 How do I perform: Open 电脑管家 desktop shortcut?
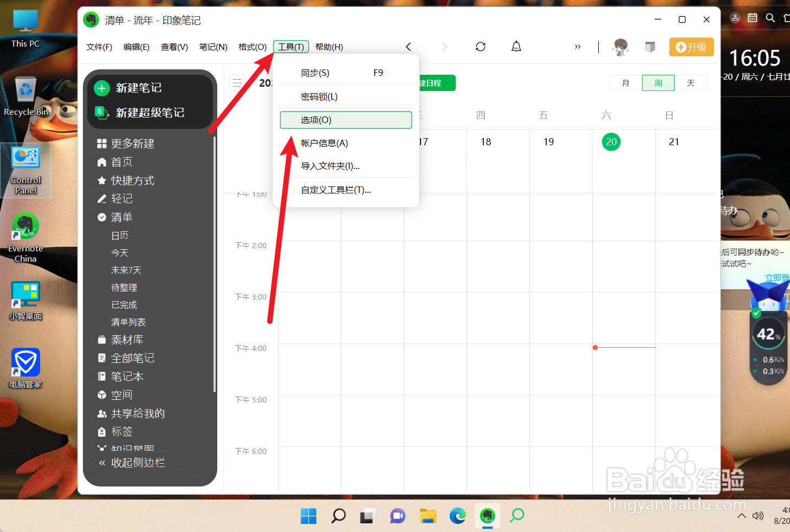click(25, 368)
